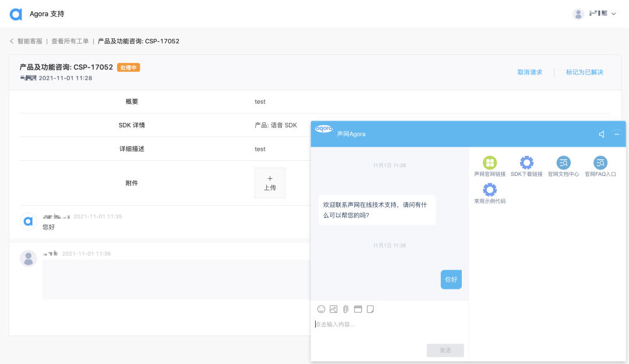The image size is (629, 364).
Task: Click the Agora logo in header
Action: click(x=16, y=14)
